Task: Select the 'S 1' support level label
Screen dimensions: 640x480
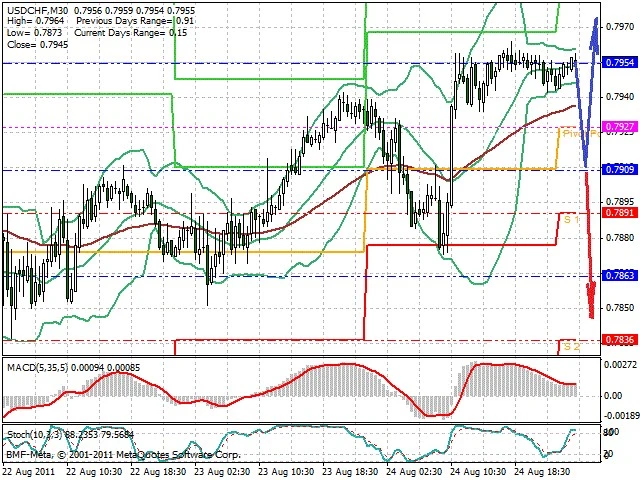Action: [x=571, y=220]
